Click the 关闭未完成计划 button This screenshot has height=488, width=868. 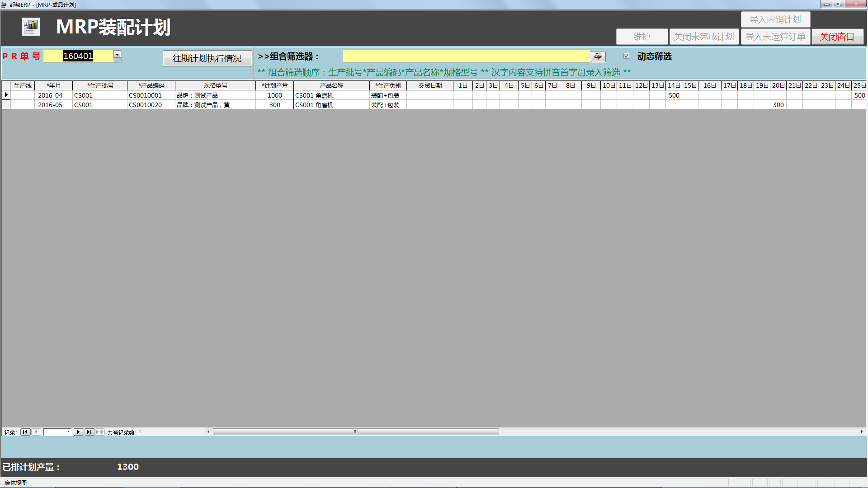704,37
